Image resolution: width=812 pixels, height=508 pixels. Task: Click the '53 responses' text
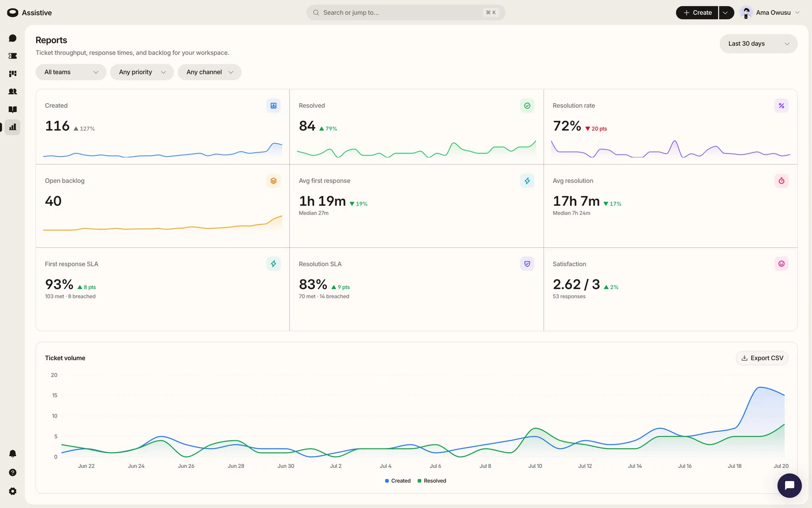(x=569, y=297)
